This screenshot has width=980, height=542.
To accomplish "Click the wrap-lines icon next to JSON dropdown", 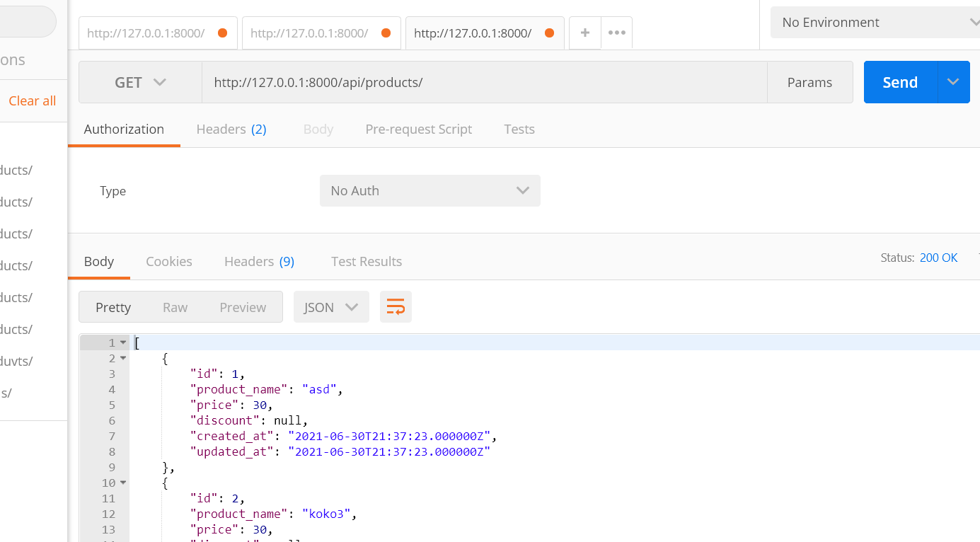I will click(x=396, y=306).
